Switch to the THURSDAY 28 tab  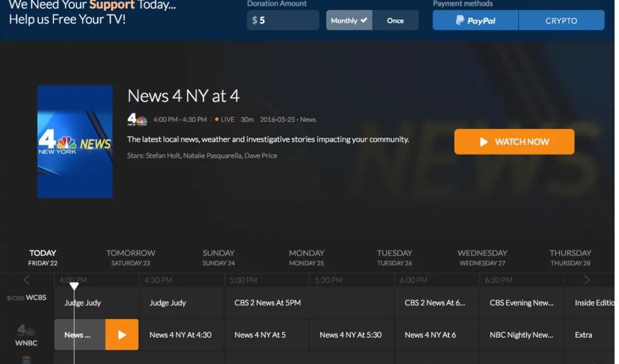(x=571, y=257)
